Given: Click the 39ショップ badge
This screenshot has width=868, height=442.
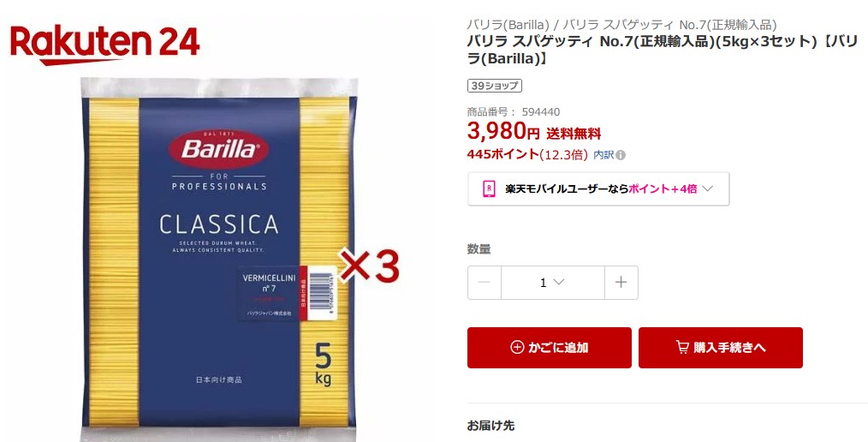Looking at the screenshot, I should point(494,86).
